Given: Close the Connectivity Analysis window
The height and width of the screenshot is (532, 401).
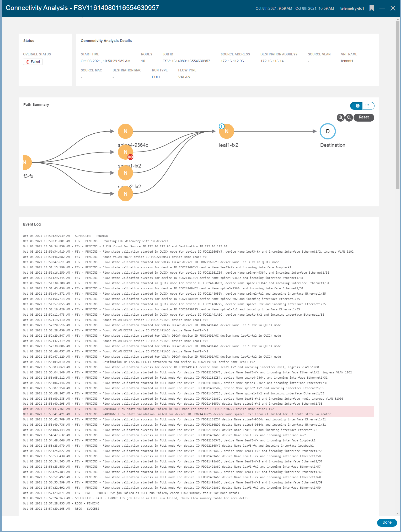Looking at the screenshot, I should (x=393, y=8).
